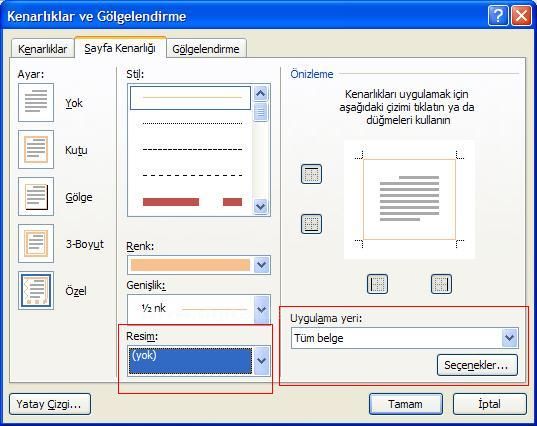The width and height of the screenshot is (537, 426).
Task: Confirm with the Tamam button
Action: pos(405,404)
